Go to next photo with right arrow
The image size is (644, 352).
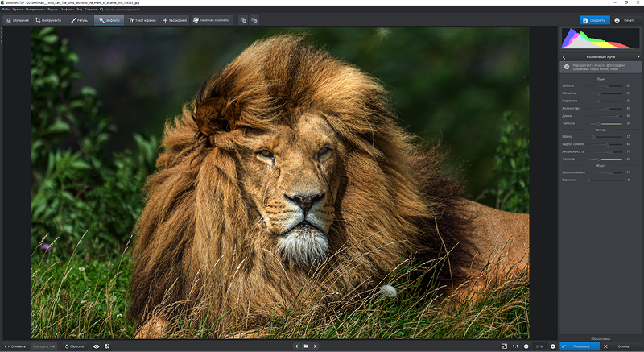point(315,346)
